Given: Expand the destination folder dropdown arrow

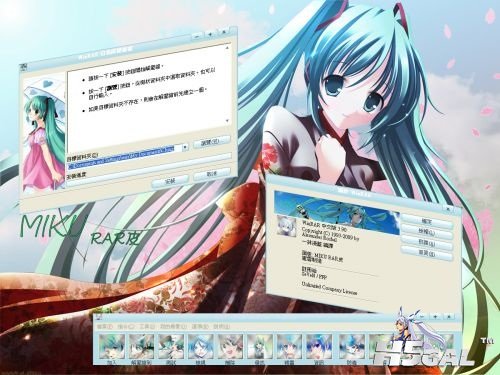Looking at the screenshot, I should [x=185, y=147].
